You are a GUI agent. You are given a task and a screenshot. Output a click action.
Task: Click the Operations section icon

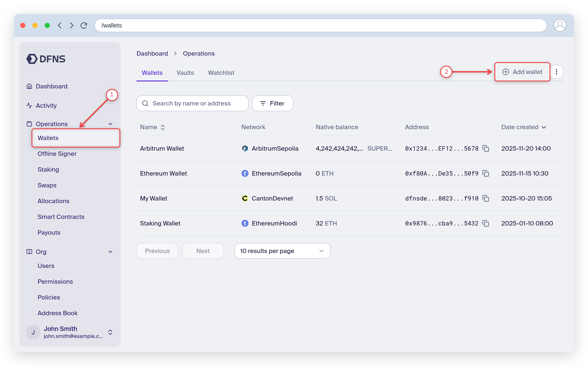(29, 124)
